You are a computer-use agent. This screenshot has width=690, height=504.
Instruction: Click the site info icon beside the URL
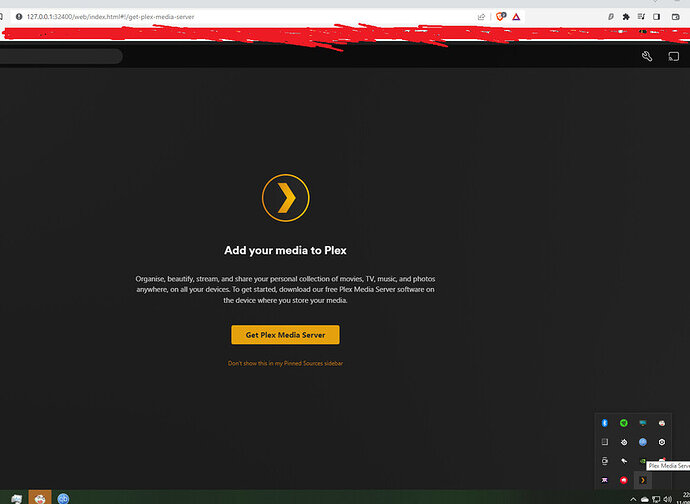coord(18,17)
